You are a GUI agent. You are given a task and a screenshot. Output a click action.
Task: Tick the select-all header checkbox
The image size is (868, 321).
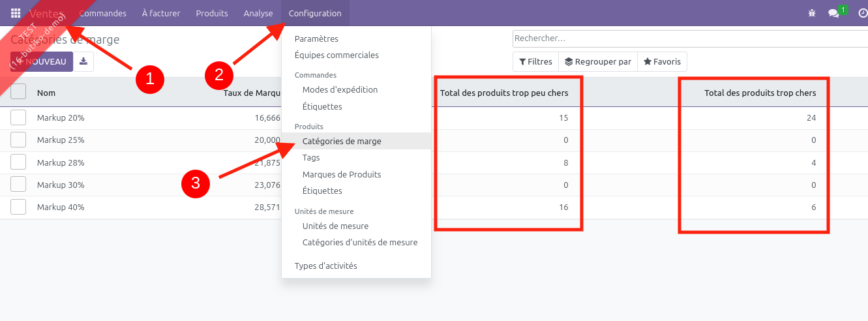[x=18, y=92]
